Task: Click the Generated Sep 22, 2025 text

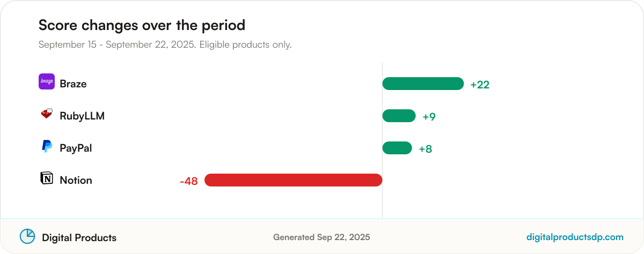Action: point(321,237)
